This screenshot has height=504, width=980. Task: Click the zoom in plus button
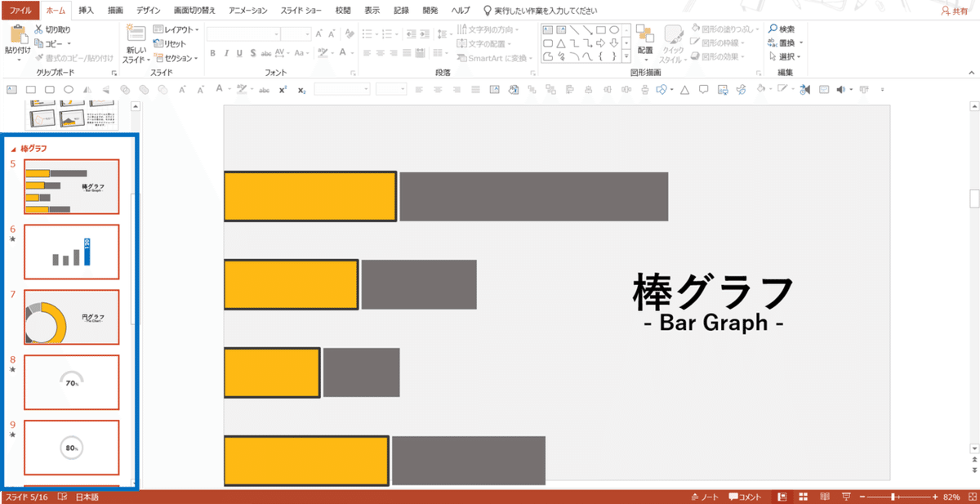point(935,497)
